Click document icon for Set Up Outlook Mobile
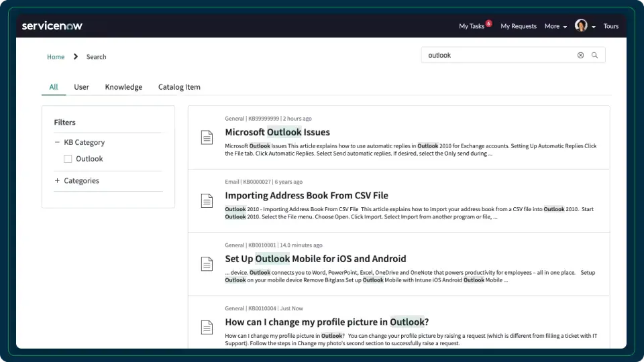This screenshot has height=362, width=644. 207,264
